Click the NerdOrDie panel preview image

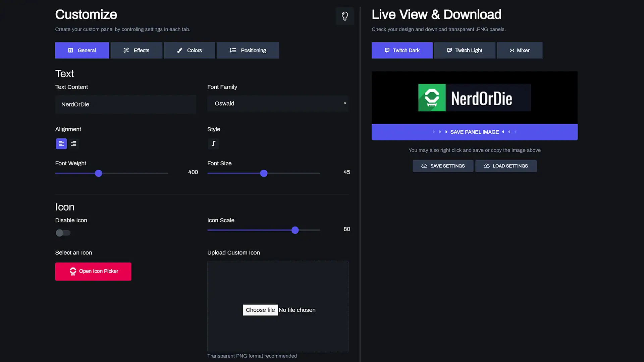coord(475,98)
